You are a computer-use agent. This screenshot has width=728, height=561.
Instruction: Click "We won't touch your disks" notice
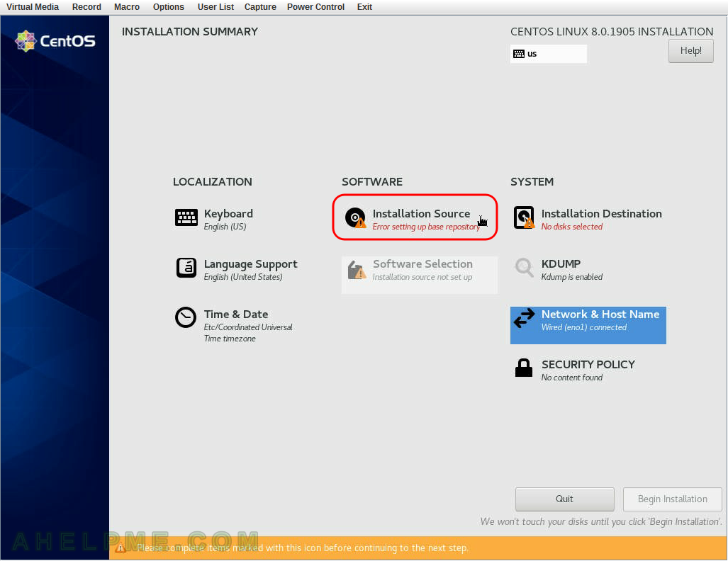[601, 521]
